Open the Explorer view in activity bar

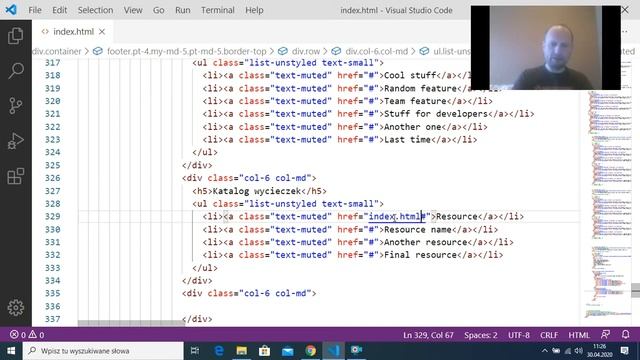(x=16, y=36)
